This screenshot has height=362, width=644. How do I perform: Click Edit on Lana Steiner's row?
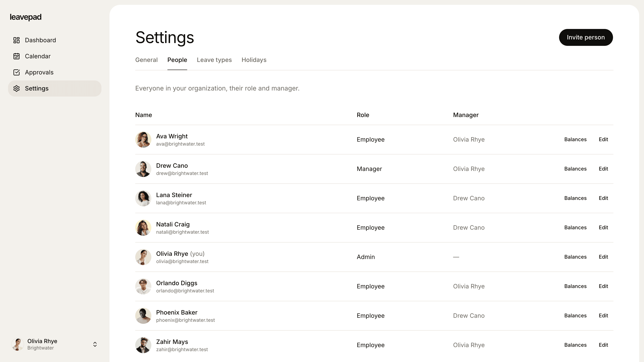tap(603, 198)
